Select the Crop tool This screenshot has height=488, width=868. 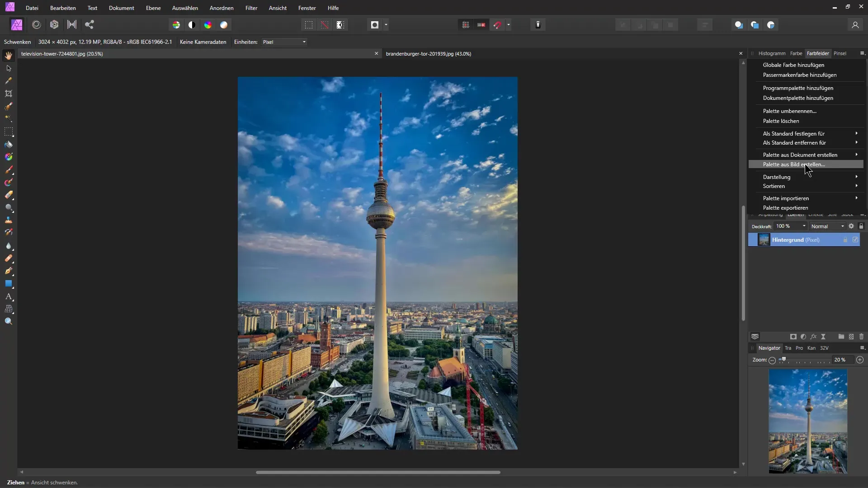click(x=8, y=94)
